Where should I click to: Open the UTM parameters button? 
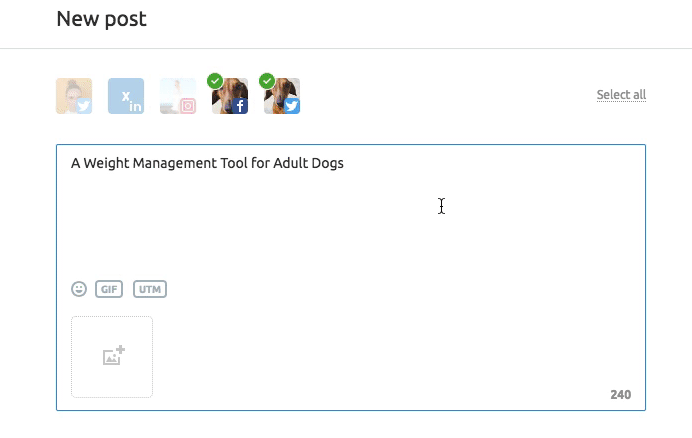click(150, 289)
